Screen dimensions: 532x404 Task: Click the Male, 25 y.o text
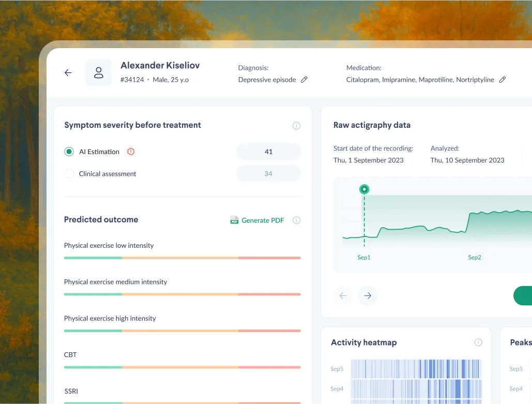pyautogui.click(x=171, y=80)
